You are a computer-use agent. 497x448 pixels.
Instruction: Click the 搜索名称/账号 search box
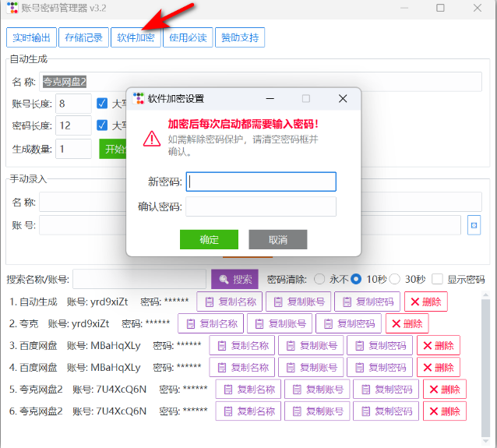(x=139, y=280)
